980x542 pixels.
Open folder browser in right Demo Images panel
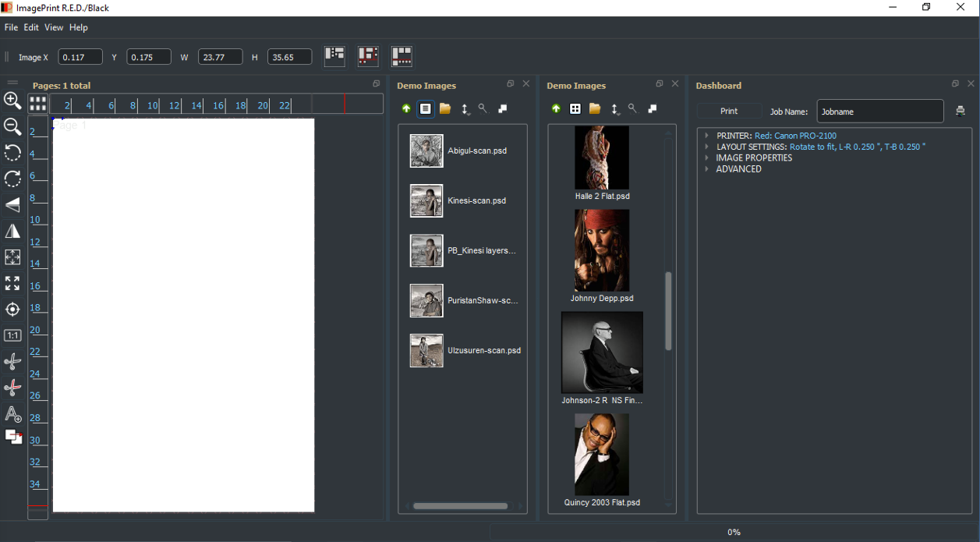coord(595,109)
